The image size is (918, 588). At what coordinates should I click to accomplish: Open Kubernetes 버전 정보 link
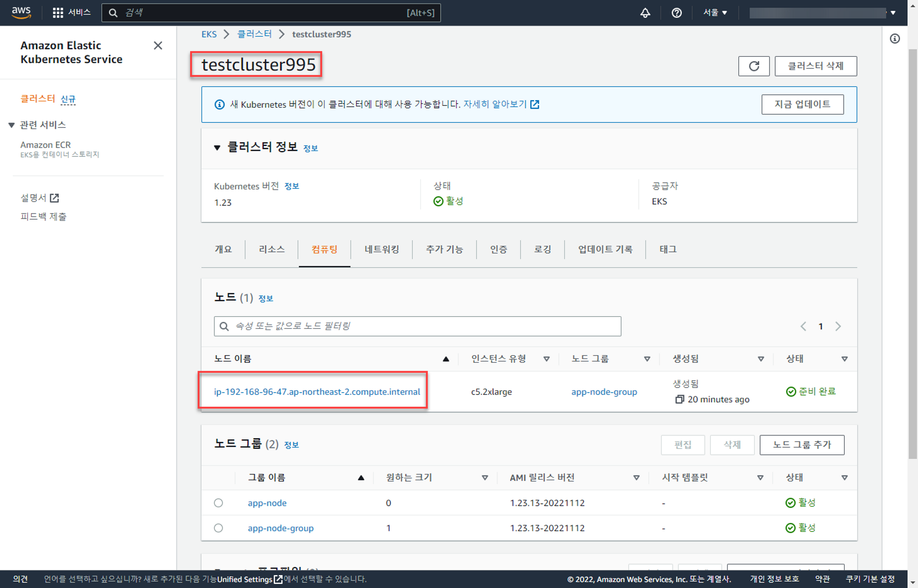point(291,186)
